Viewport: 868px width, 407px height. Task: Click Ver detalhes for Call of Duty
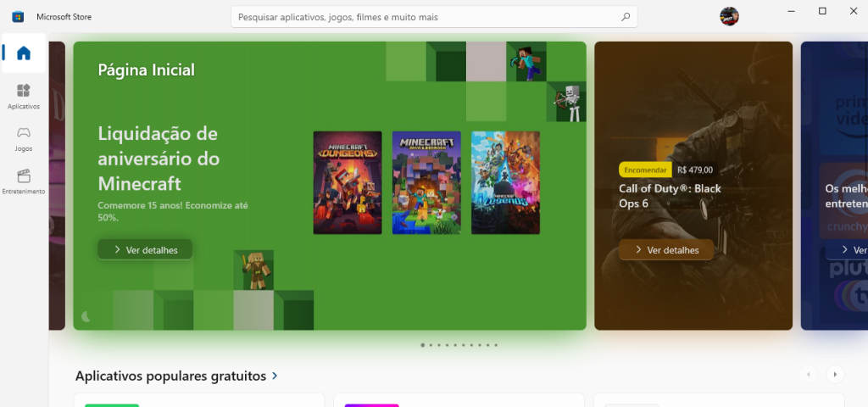click(665, 250)
